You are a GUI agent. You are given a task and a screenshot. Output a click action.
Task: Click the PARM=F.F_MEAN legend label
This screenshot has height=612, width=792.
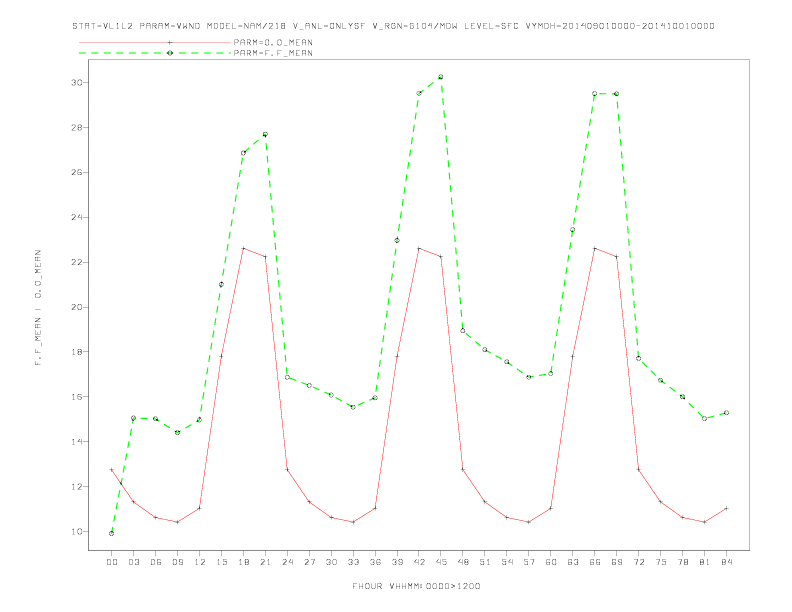click(x=273, y=53)
